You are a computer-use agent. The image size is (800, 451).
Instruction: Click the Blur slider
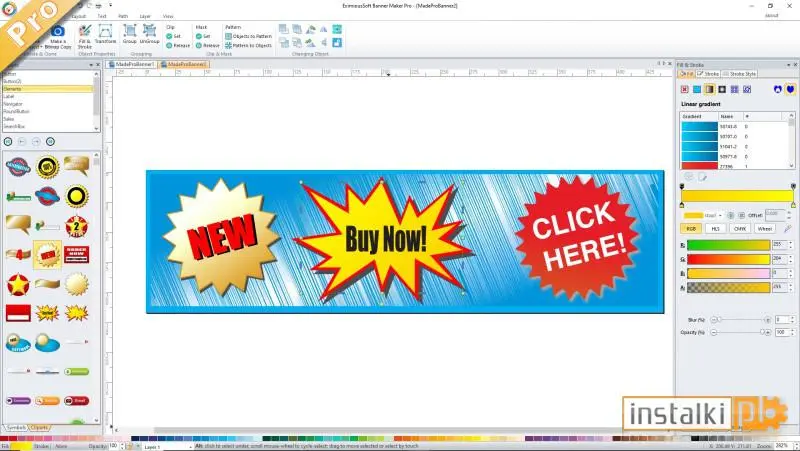tap(740, 319)
